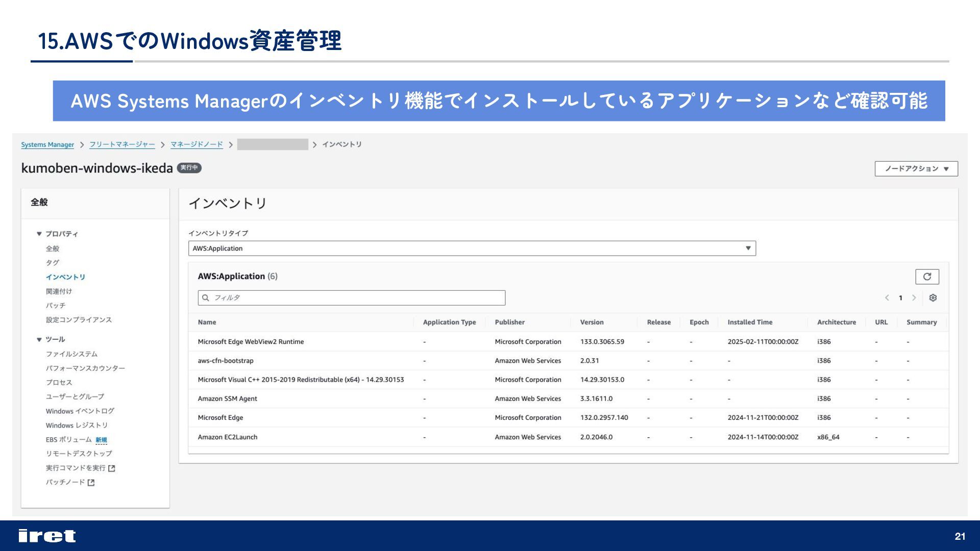Open the ノードアクション dropdown button
980x551 pixels.
click(916, 169)
